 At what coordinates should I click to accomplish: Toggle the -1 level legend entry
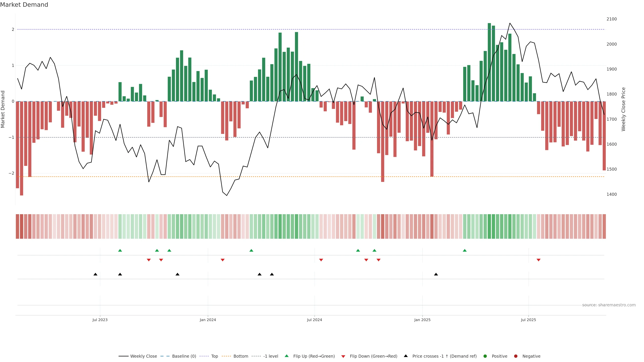[x=271, y=356]
